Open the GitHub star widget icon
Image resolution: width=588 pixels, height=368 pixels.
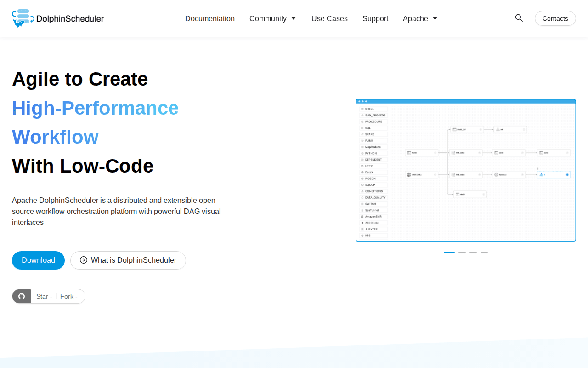(21, 296)
